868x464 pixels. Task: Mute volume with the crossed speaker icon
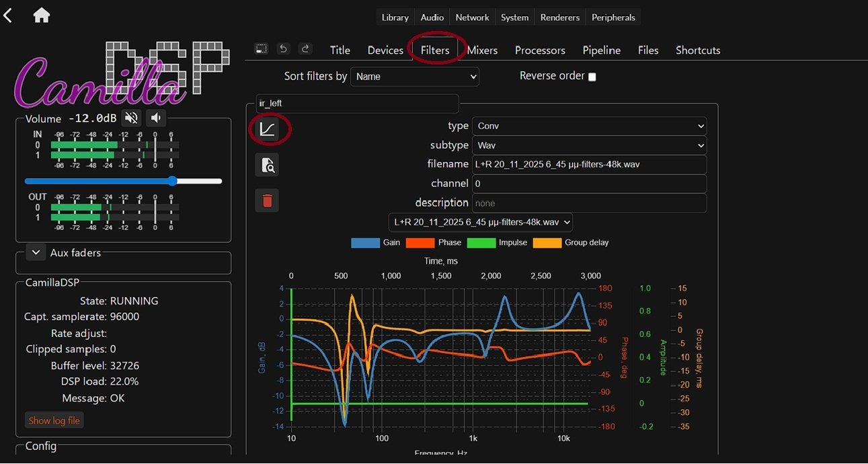(x=132, y=118)
